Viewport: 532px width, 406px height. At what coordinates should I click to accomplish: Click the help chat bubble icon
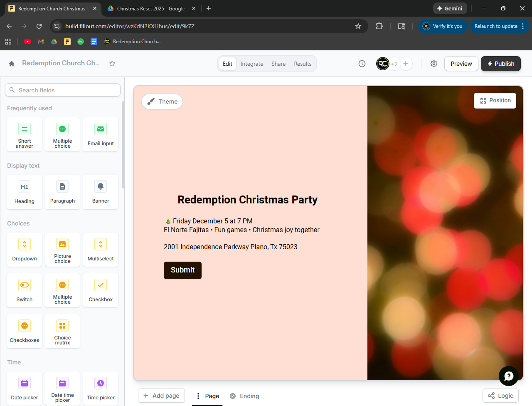(x=508, y=376)
